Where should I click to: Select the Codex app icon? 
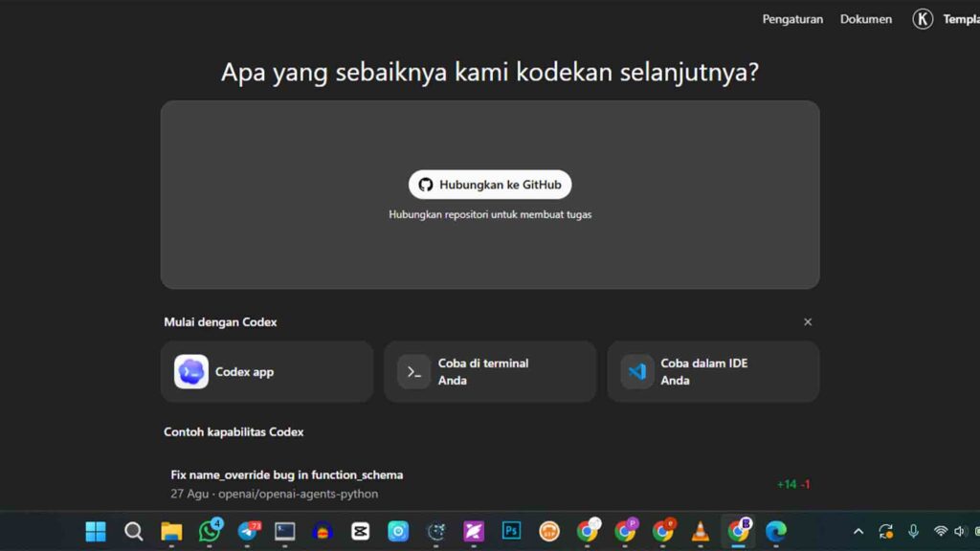(x=189, y=371)
